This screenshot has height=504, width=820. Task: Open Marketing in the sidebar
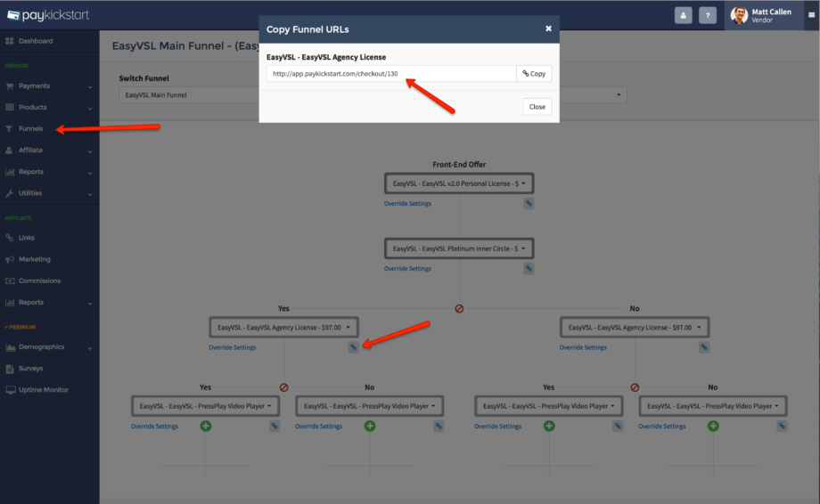[35, 259]
